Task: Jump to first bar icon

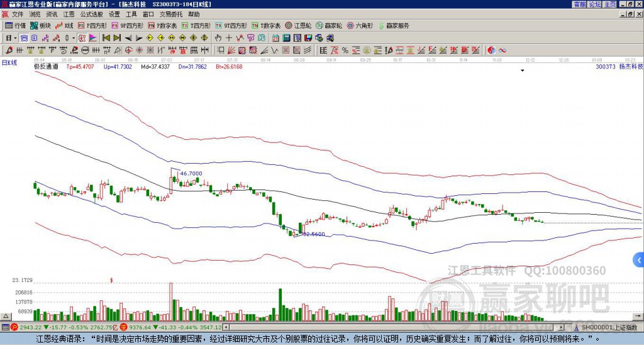Action: [x=106, y=38]
